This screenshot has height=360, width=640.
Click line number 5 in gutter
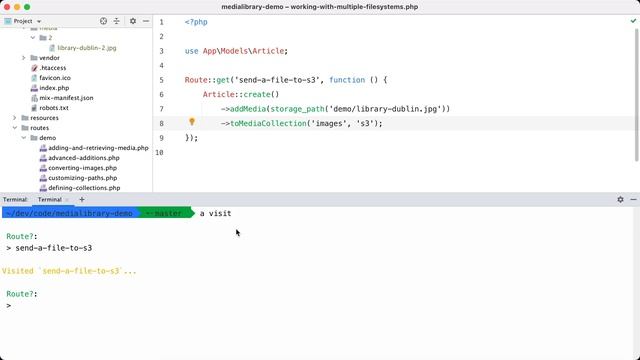(161, 80)
